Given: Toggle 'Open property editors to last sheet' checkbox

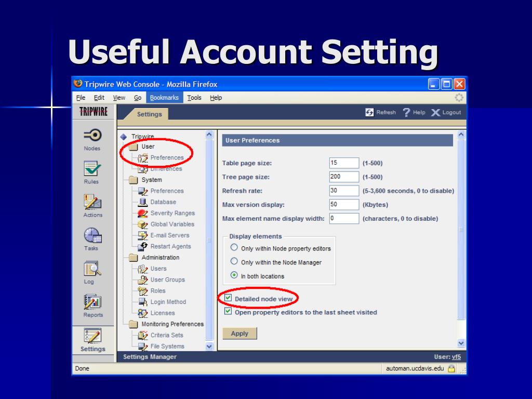Looking at the screenshot, I should (228, 312).
